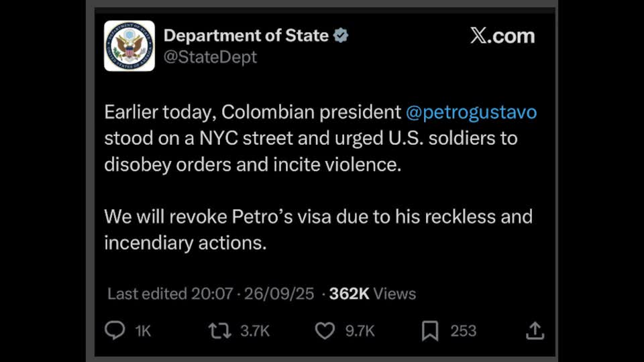Open the Department of State profile name
Screen dimensions: 644x362
pos(246,36)
